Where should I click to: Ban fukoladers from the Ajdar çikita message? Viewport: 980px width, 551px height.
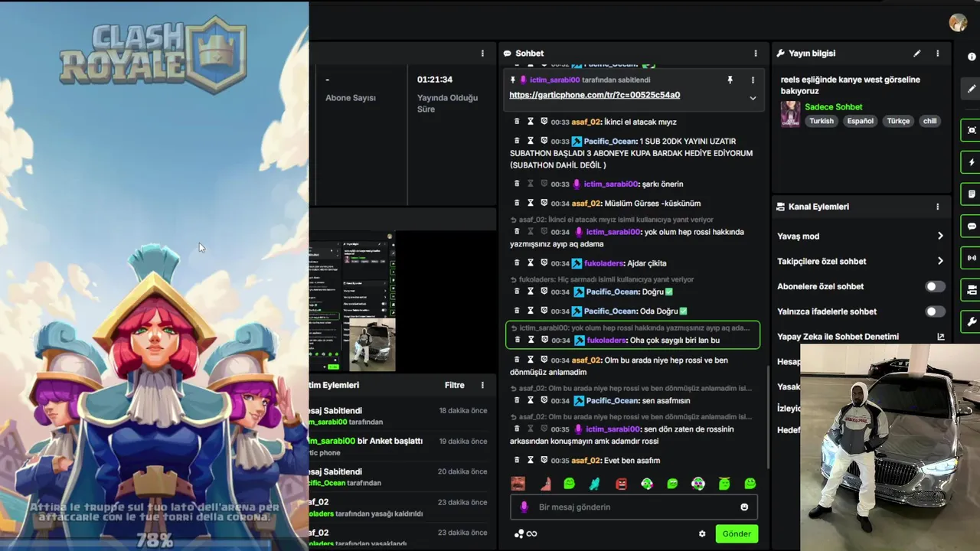[544, 263]
